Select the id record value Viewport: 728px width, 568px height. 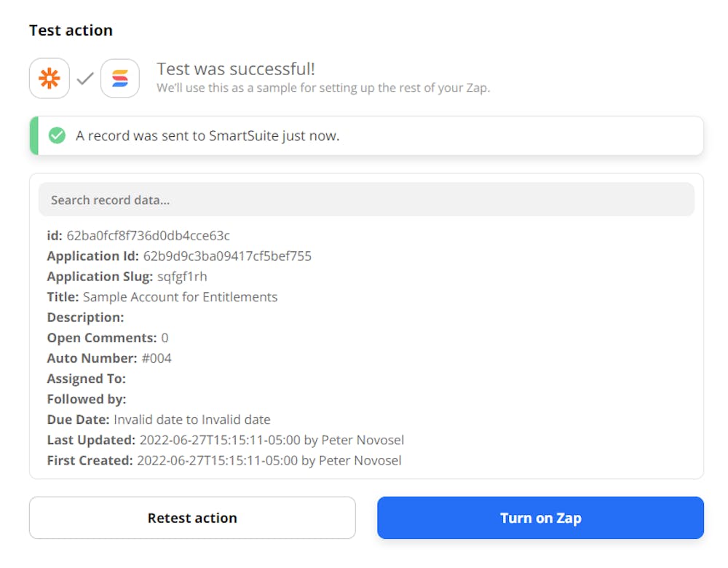tap(148, 236)
